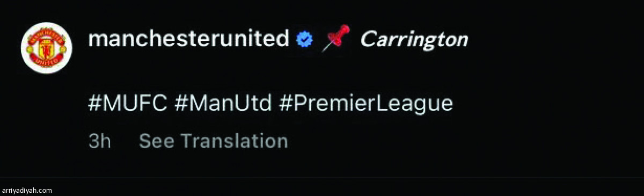Click the pushpin's red head
This screenshot has height=196, width=644.
pyautogui.click(x=340, y=33)
